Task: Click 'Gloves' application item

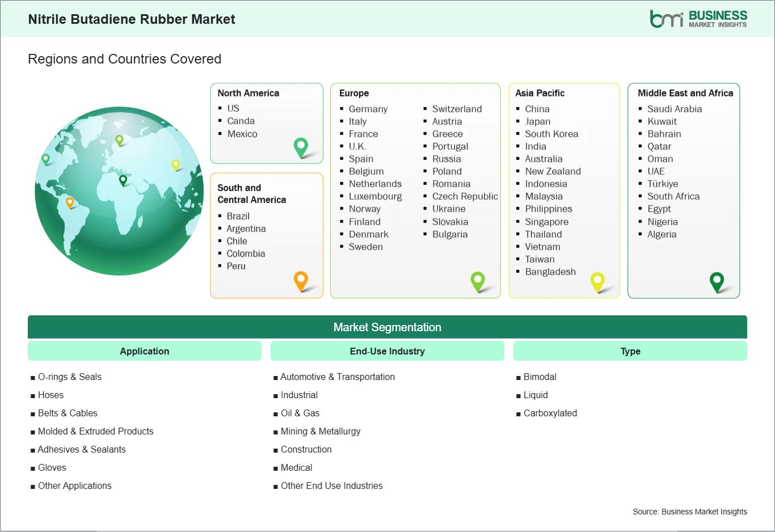Action: [x=52, y=467]
